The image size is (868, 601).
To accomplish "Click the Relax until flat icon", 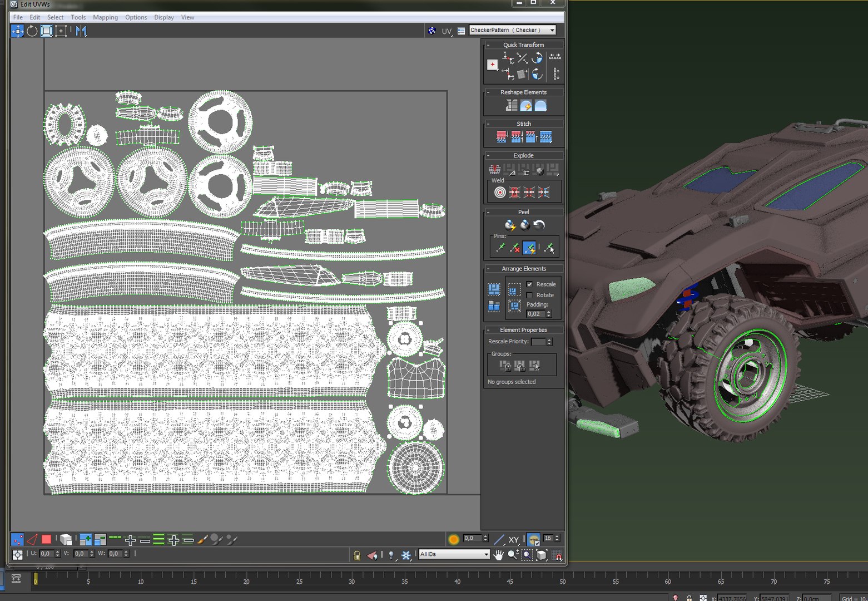I will tap(526, 105).
